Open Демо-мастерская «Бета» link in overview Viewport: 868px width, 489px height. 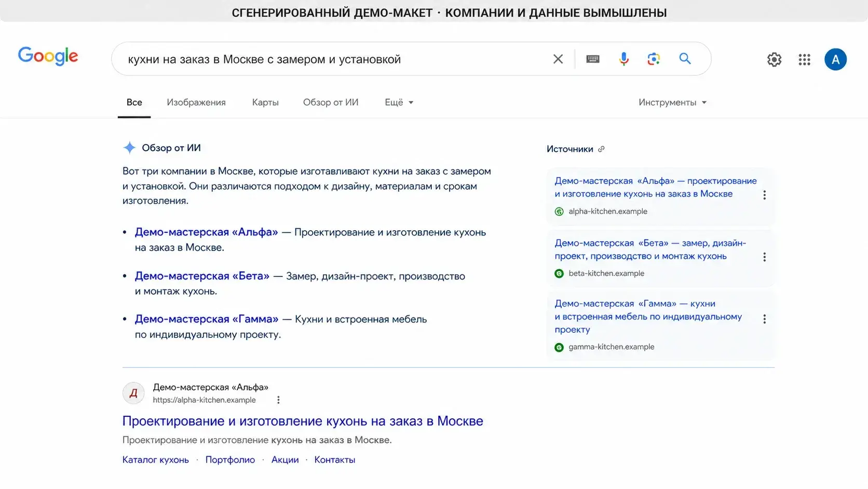click(x=202, y=276)
